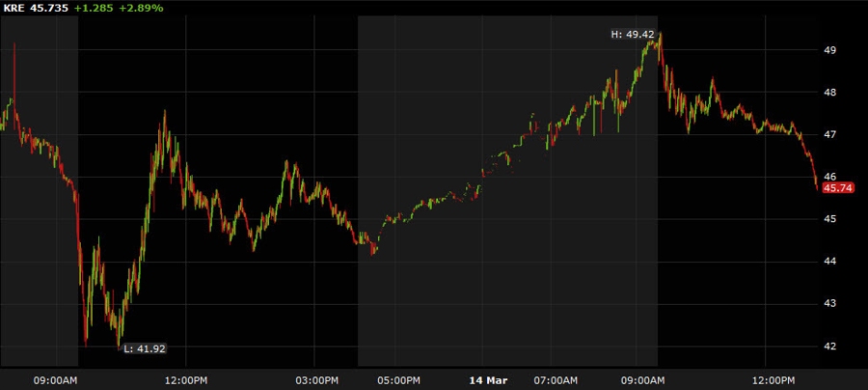Click the H: 49.42 high price marker
Image resolution: width=868 pixels, height=390 pixels.
[x=632, y=35]
